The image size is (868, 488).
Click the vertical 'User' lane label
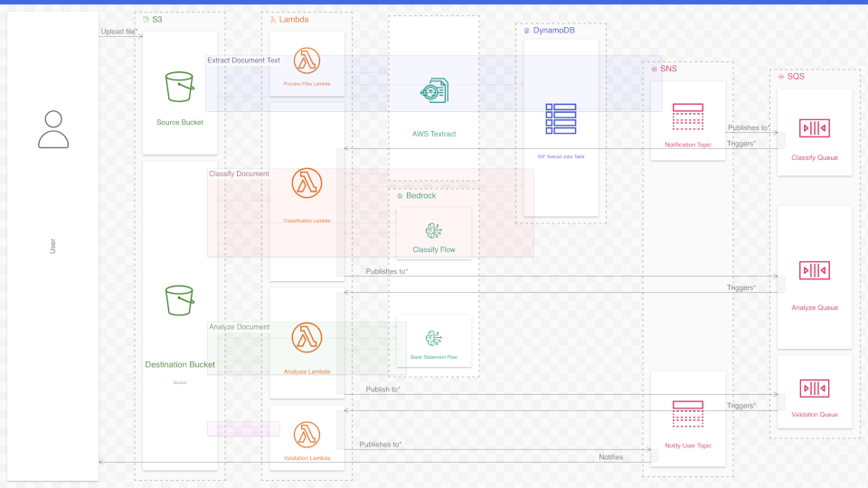tap(52, 246)
